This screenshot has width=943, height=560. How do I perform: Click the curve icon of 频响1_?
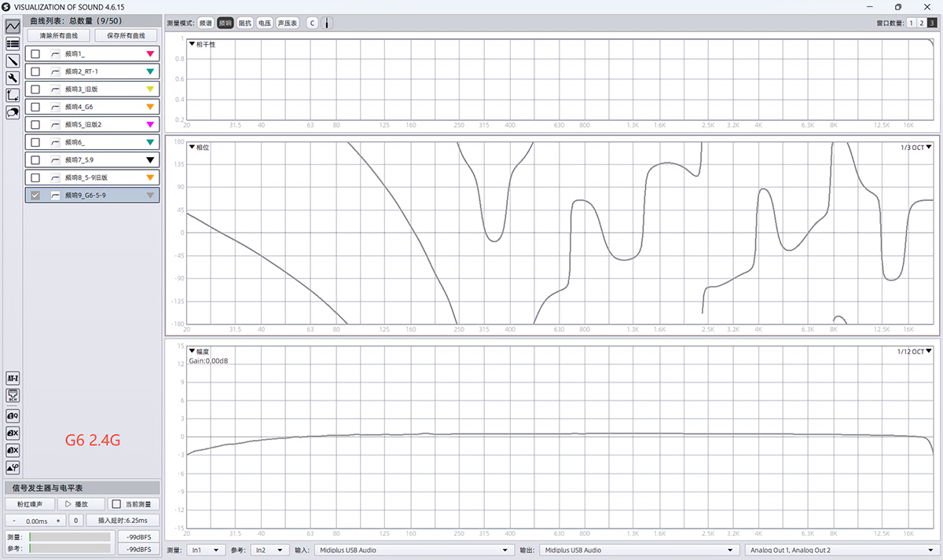tap(55, 53)
